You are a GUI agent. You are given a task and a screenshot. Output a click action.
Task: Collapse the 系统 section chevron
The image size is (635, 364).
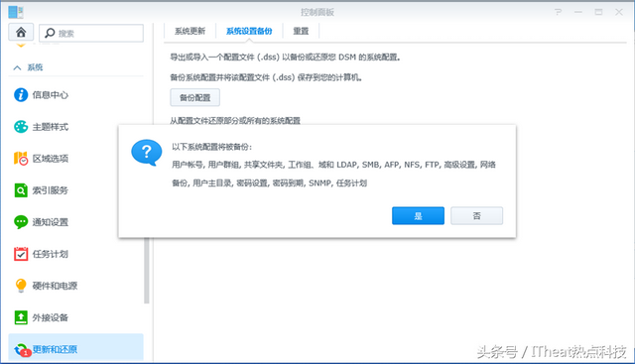click(17, 67)
